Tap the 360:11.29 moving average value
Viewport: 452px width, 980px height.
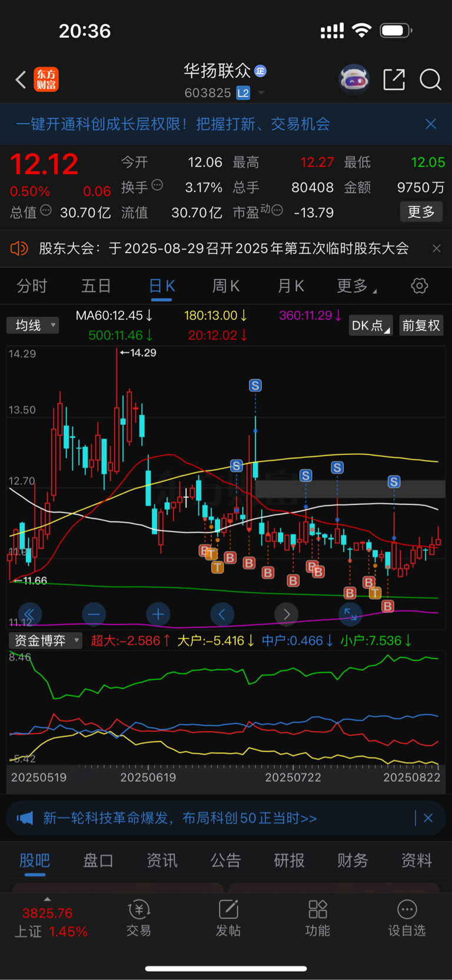click(x=310, y=315)
